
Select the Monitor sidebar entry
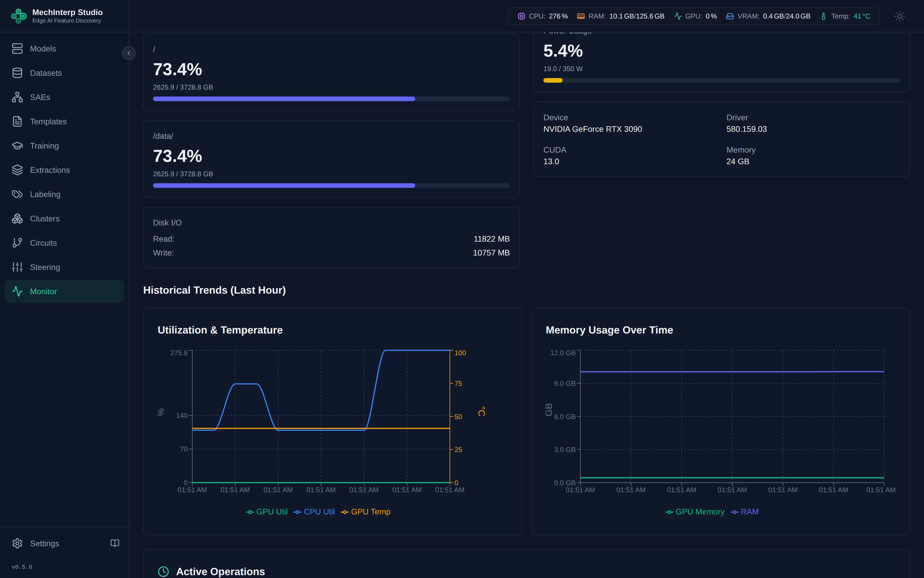point(64,291)
